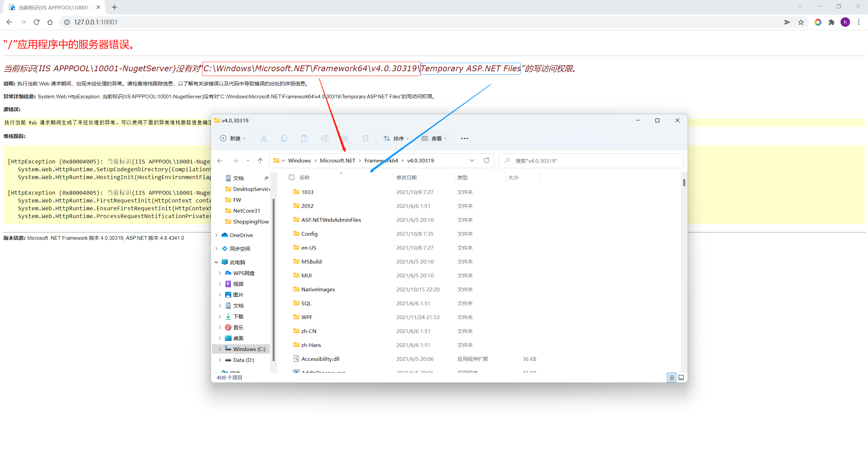
Task: Click the Delete trash icon in Explorer toolbar
Action: (x=365, y=138)
